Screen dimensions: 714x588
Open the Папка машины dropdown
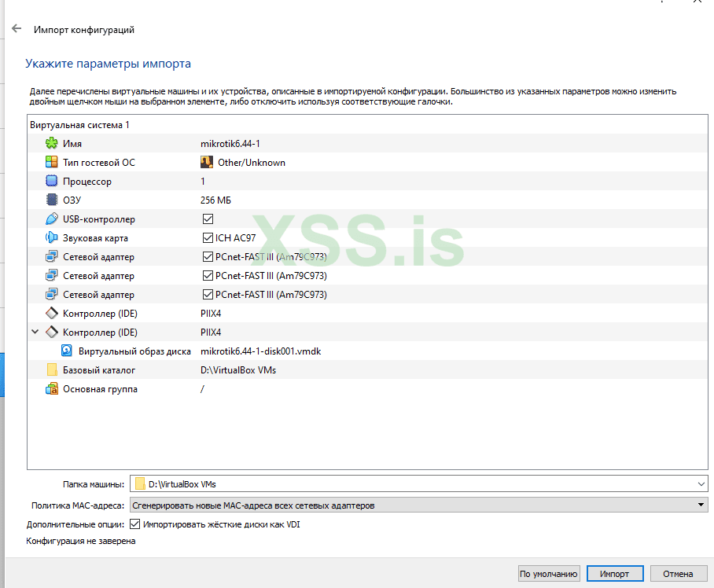coord(701,483)
